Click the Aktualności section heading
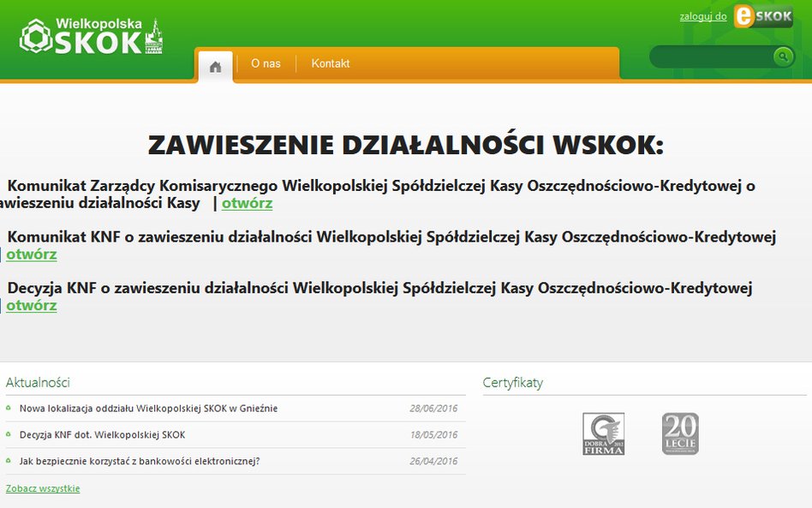Viewport: 812px width, 508px height. click(38, 383)
